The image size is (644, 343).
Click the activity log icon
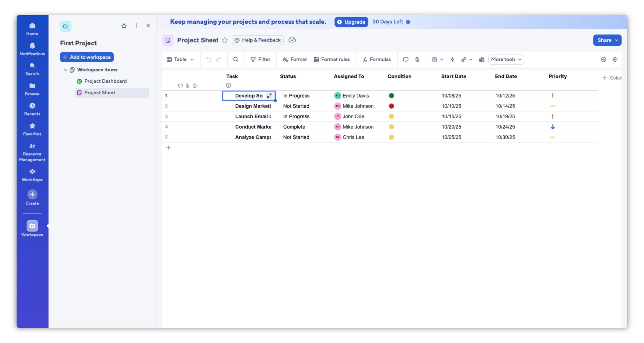[x=603, y=60]
